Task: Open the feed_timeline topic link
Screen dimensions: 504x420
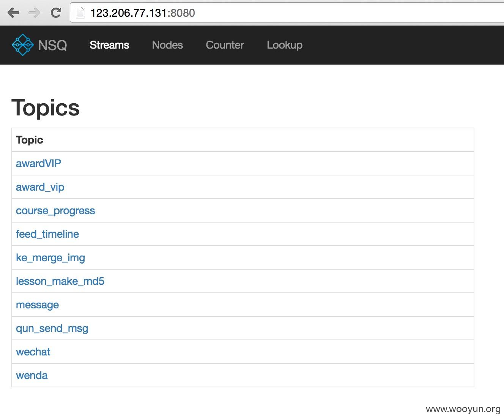Action: coord(47,234)
